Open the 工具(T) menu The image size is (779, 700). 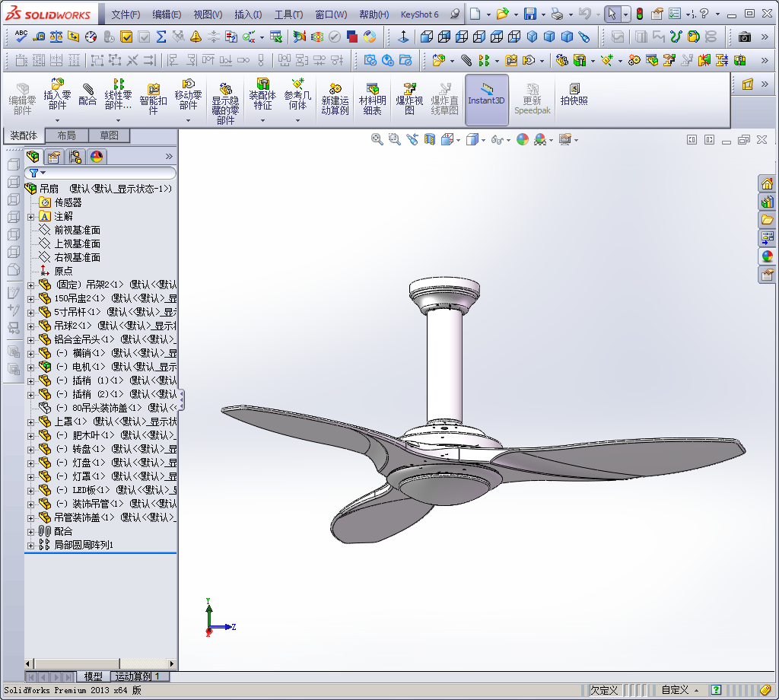click(x=288, y=14)
